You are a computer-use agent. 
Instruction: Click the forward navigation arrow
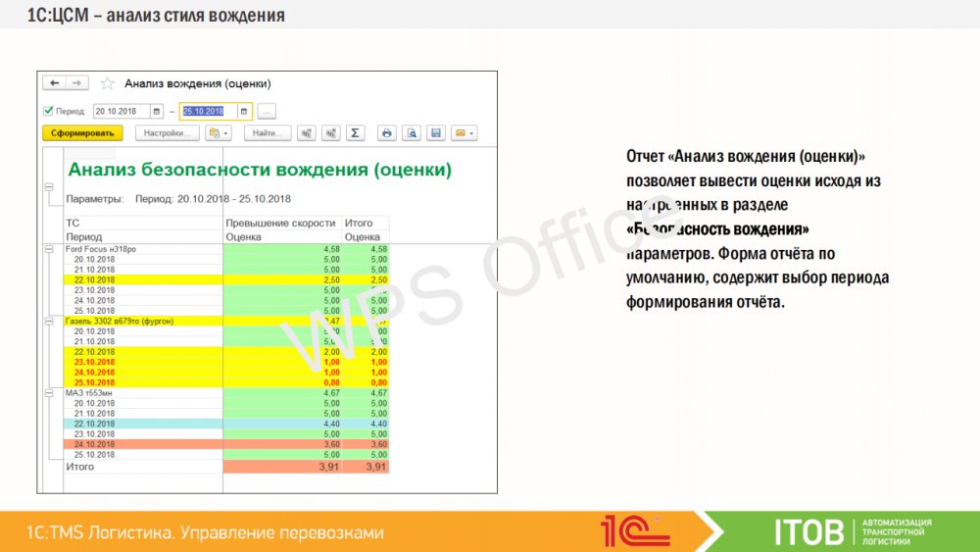pyautogui.click(x=76, y=83)
